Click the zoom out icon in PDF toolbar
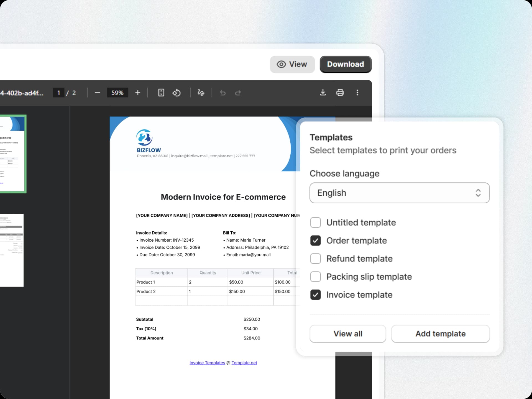Image resolution: width=532 pixels, height=399 pixels. tap(97, 93)
